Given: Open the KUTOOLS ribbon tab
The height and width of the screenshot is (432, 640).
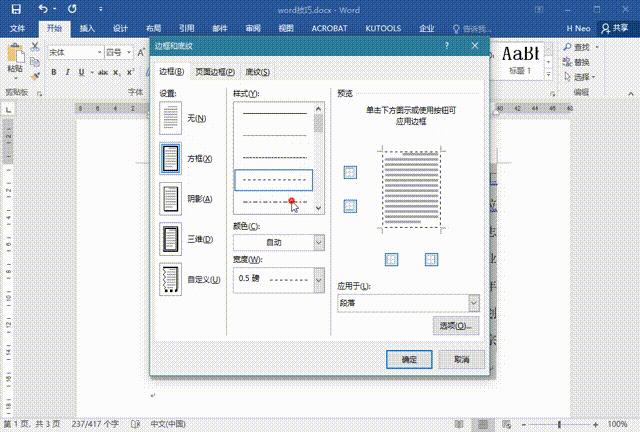Looking at the screenshot, I should pos(383,28).
